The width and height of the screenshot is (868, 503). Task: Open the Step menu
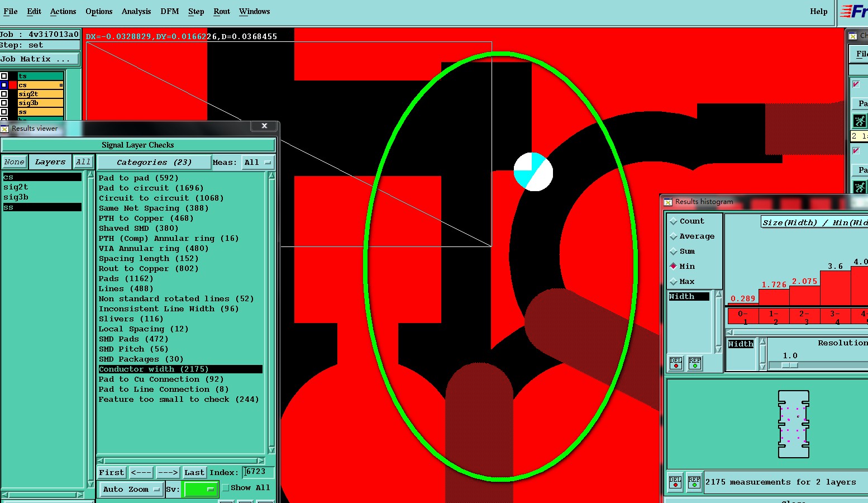196,11
